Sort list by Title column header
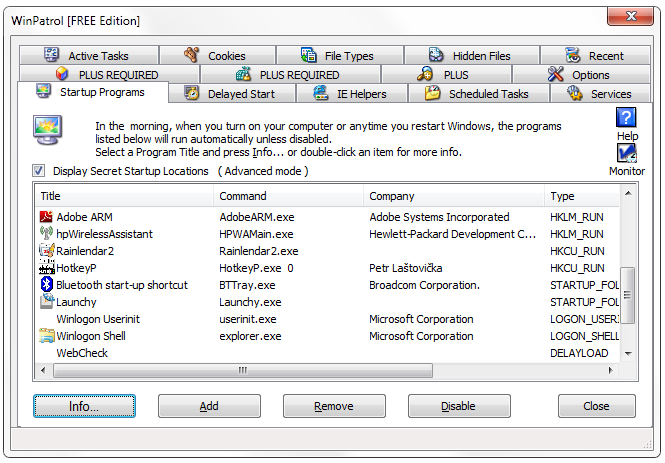The width and height of the screenshot is (665, 463). 124,196
